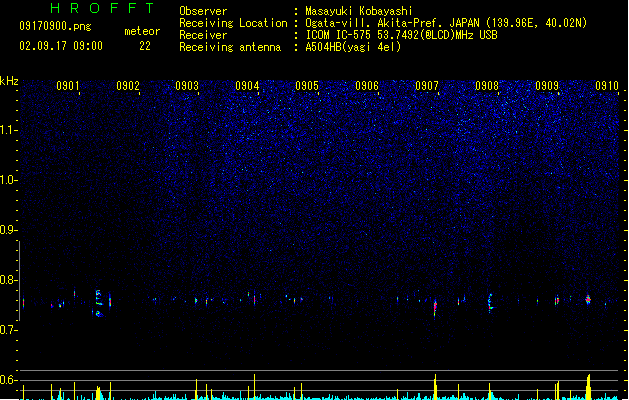Click the 0903 time marker
The height and width of the screenshot is (400, 629).
(x=187, y=86)
